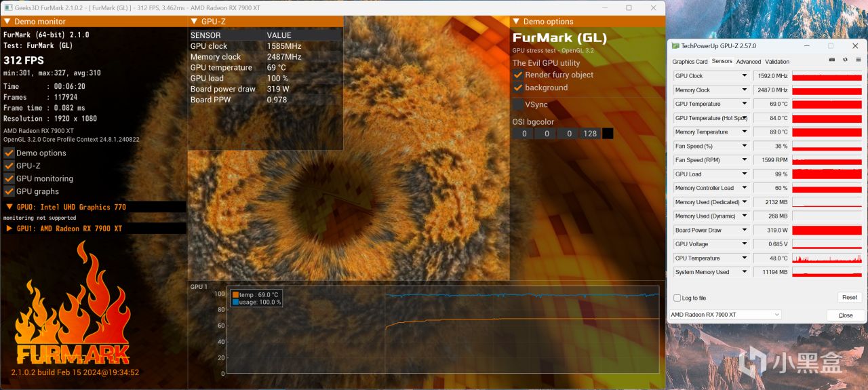Viewport: 868px width, 390px height.
Task: Switch to the Graphics Card tab
Action: tap(690, 62)
